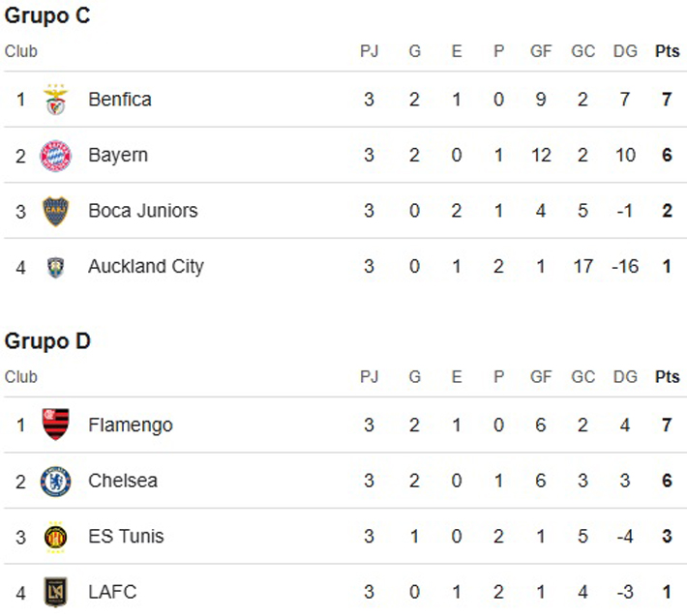Open the Auckland City team name
The image size is (687, 616).
[145, 266]
